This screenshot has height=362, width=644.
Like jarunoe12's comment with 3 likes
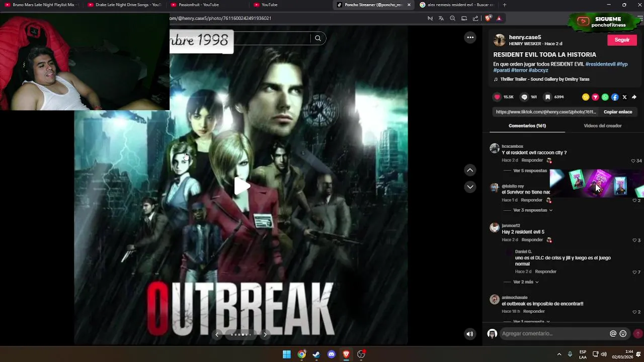[634, 240]
